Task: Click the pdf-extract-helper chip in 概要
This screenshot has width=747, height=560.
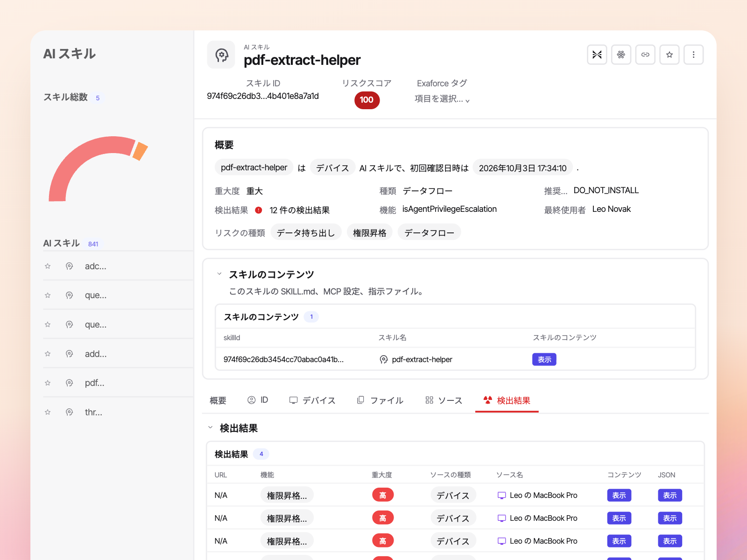Action: click(254, 168)
